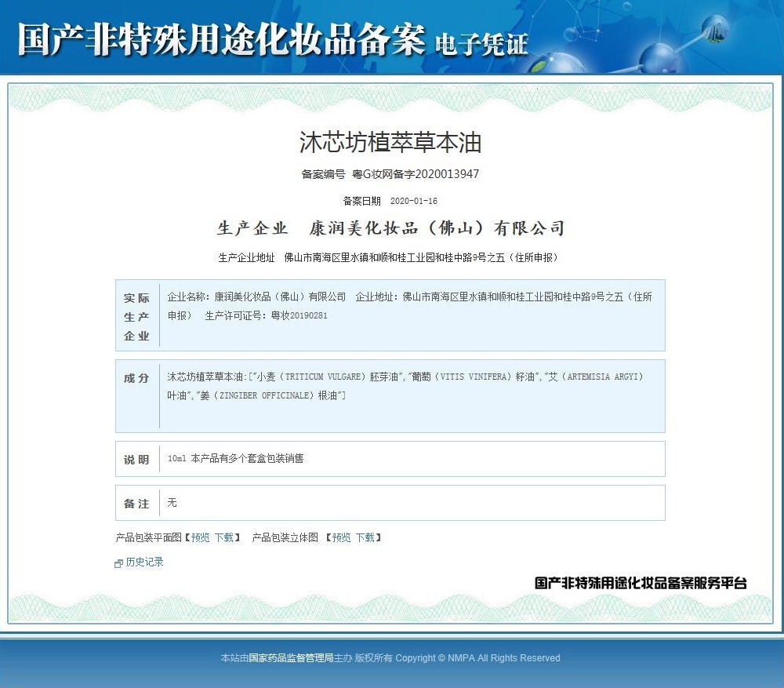
Task: Download the 产品包装立体图 file
Action: [365, 537]
